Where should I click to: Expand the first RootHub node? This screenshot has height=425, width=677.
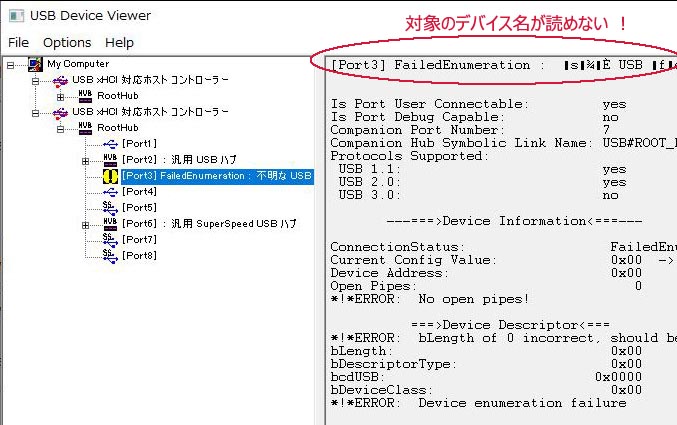[x=61, y=96]
